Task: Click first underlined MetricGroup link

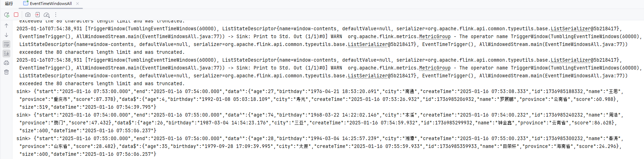Action: coord(435,37)
